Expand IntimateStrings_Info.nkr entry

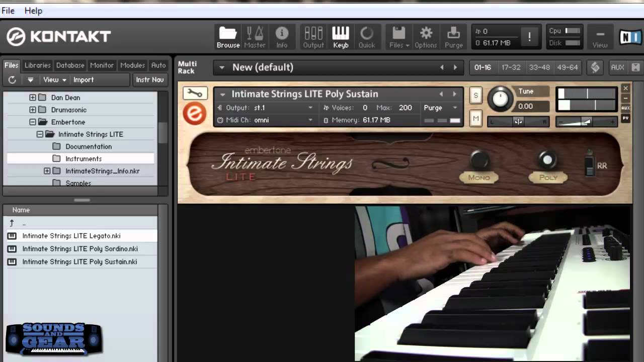47,171
